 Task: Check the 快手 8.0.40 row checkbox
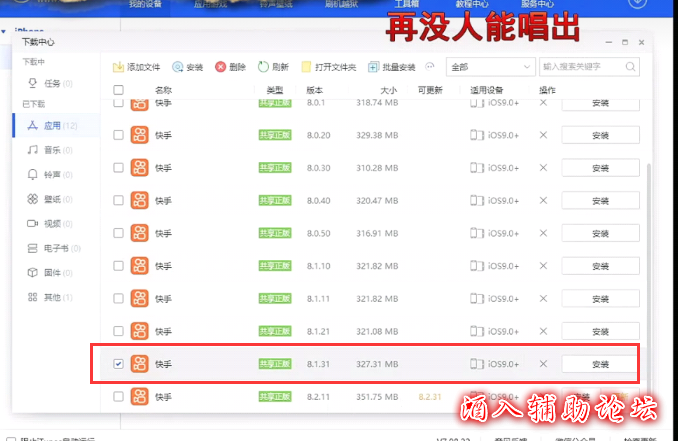pos(118,200)
